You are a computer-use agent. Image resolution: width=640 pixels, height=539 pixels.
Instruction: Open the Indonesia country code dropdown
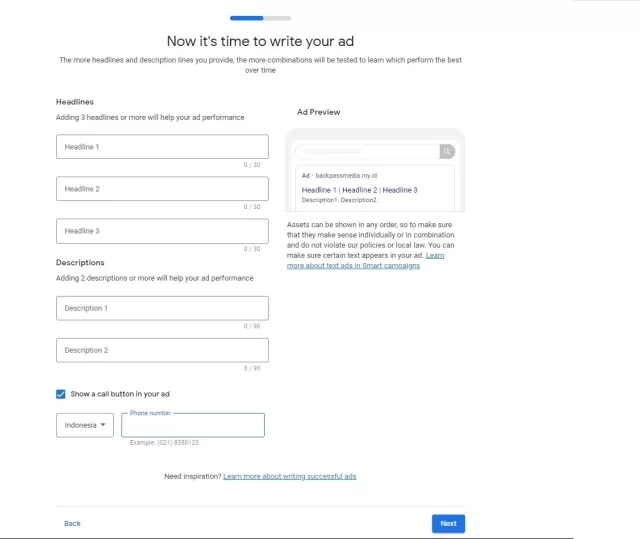coord(85,425)
